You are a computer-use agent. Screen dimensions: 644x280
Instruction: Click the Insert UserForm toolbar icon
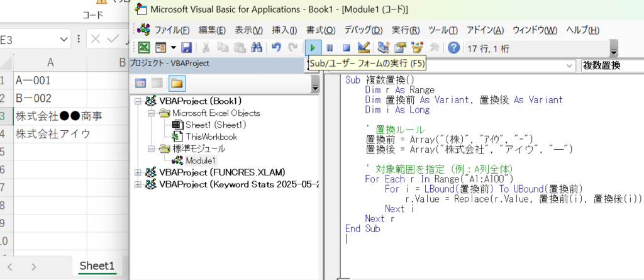click(160, 48)
